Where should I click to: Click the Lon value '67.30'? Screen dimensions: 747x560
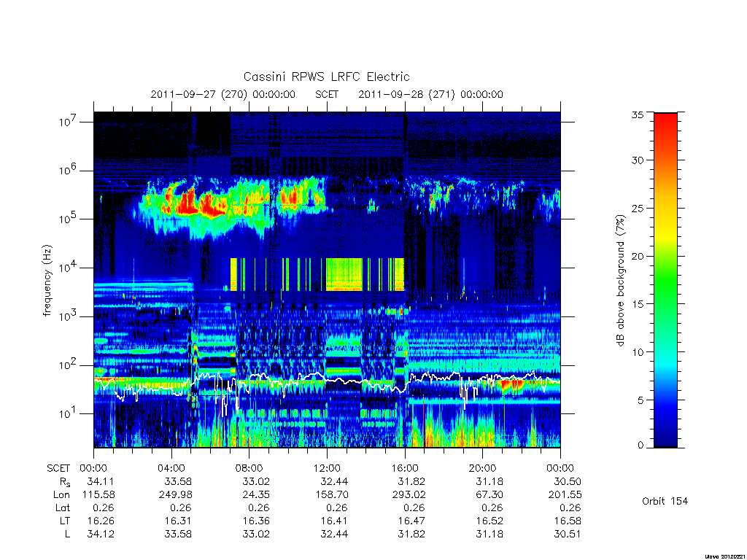(x=489, y=495)
